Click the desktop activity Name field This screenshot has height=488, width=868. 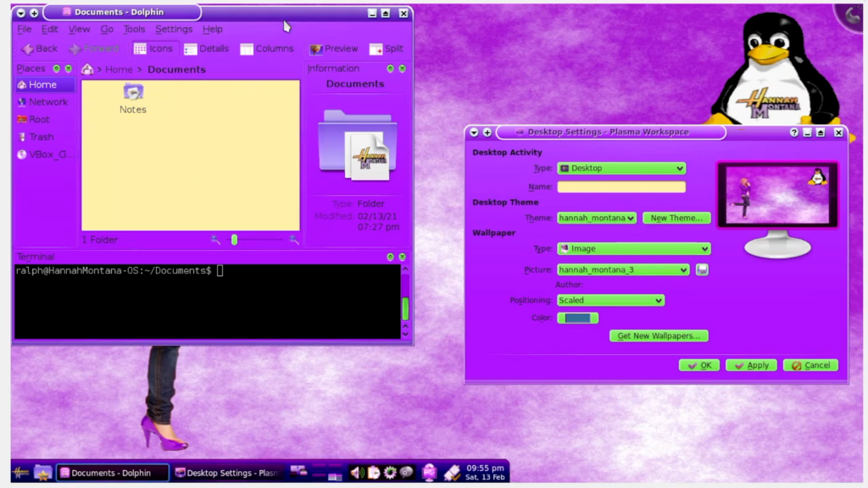[x=621, y=187]
